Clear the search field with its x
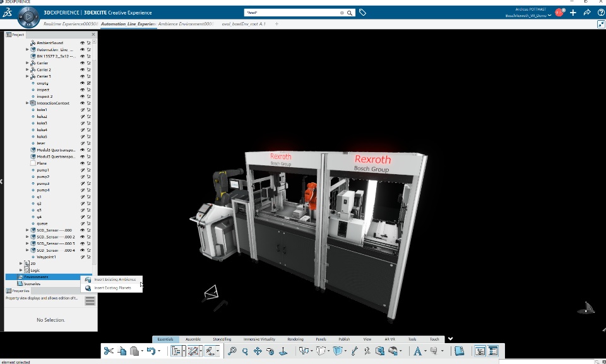Image resolution: width=606 pixels, height=364 pixels. pyautogui.click(x=342, y=13)
